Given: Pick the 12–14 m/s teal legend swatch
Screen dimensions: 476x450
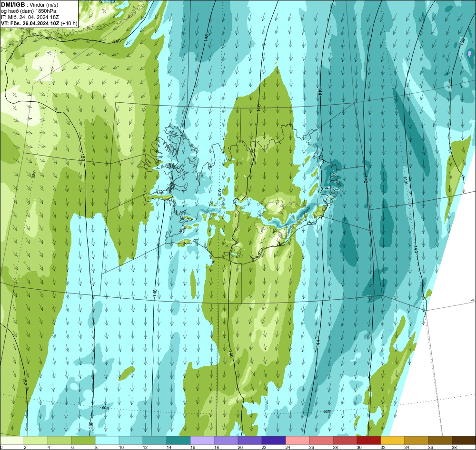Looking at the screenshot, I should point(155,440).
